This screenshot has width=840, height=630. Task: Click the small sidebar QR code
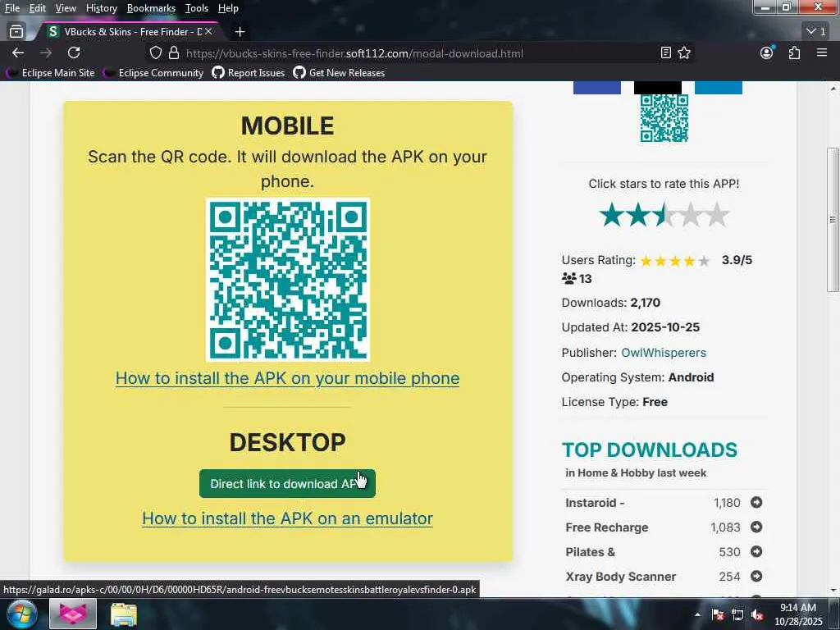(x=664, y=118)
